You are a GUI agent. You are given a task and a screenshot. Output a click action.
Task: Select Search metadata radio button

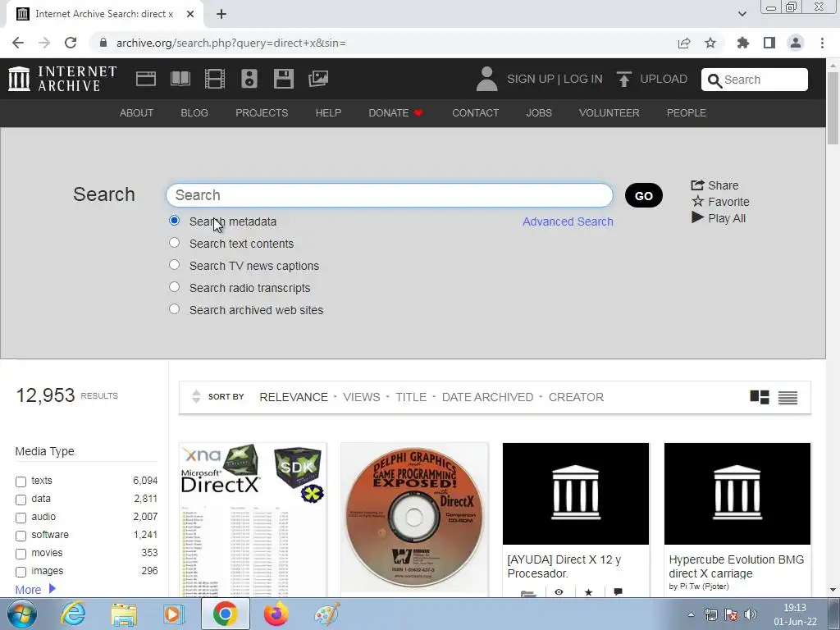[174, 221]
